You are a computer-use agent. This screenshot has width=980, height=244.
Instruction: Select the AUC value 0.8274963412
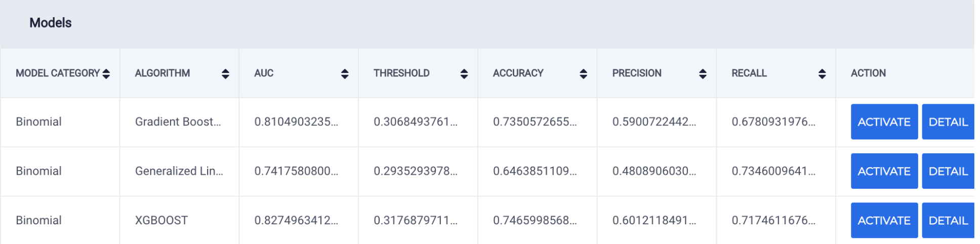(x=296, y=220)
